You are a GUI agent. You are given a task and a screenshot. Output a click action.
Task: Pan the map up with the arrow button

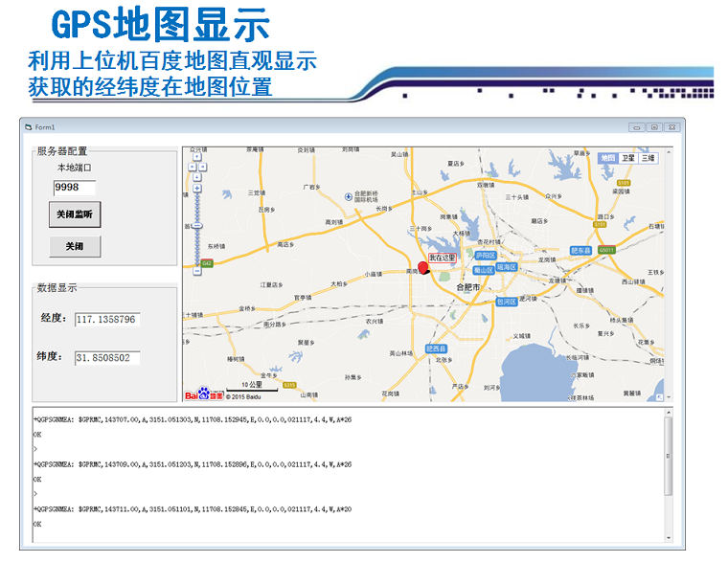click(x=197, y=157)
